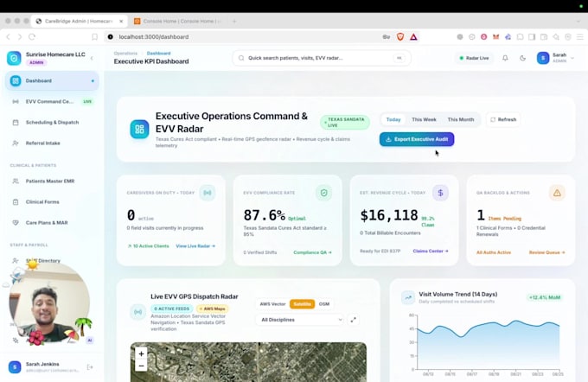Viewport: 588px width, 382px height.
Task: Select the This Month range tab
Action: point(461,119)
